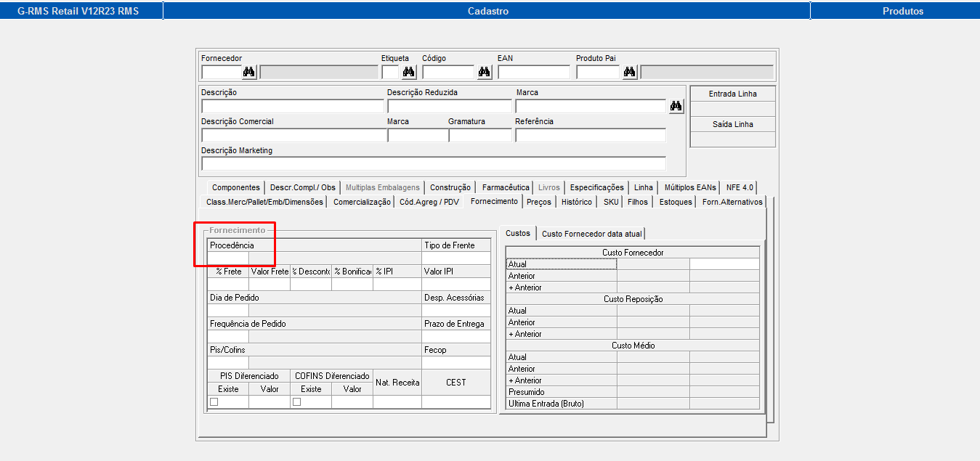Click into the Descrição Marketing field
Screen dimensions: 980x461
pyautogui.click(x=434, y=163)
